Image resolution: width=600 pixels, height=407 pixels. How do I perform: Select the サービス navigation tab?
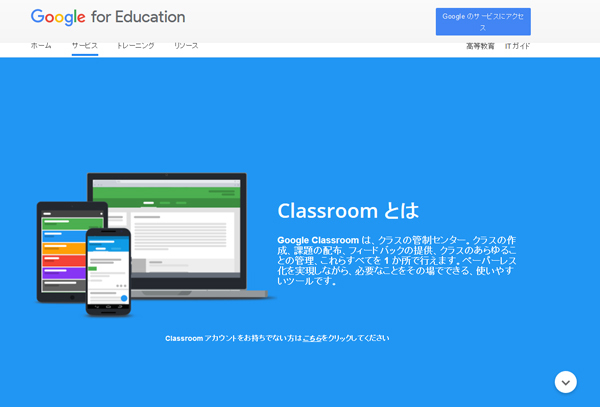tap(85, 46)
